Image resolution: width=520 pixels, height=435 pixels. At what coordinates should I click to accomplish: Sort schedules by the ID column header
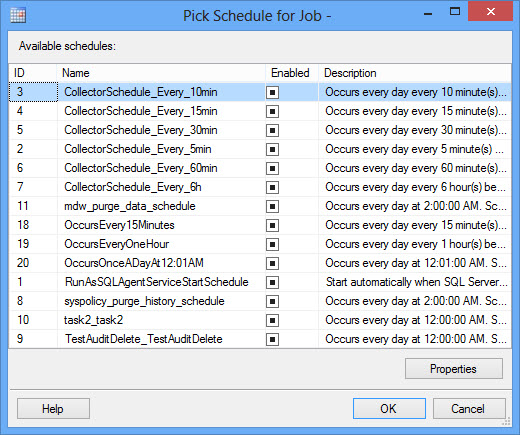click(x=32, y=73)
